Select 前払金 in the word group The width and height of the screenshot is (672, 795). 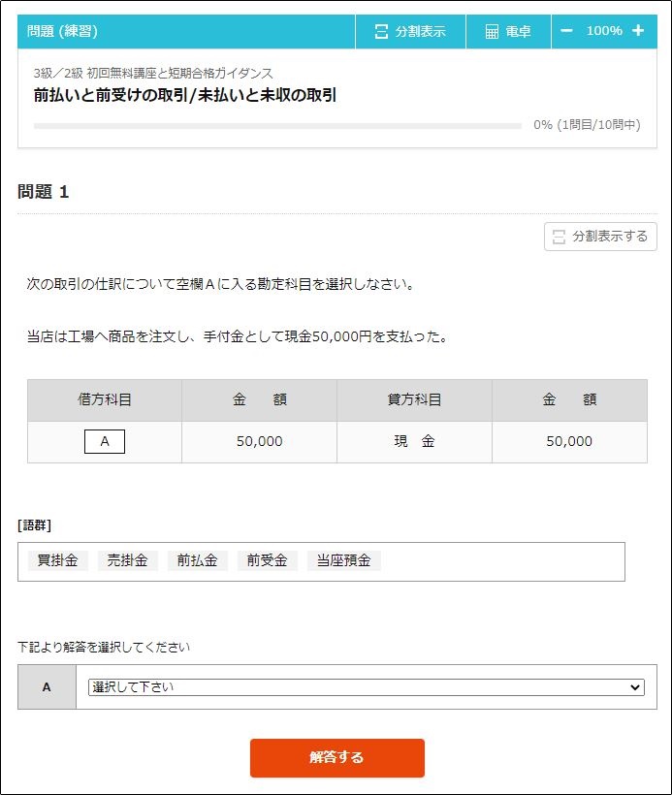[x=197, y=560]
